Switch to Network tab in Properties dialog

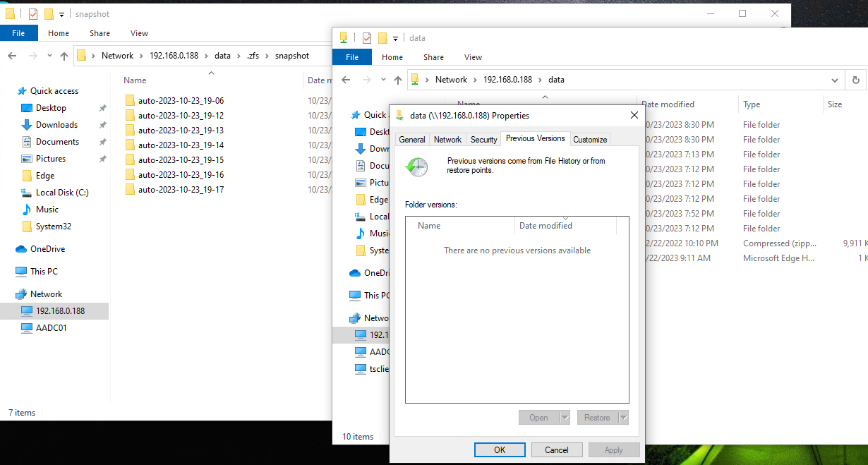pyautogui.click(x=447, y=140)
